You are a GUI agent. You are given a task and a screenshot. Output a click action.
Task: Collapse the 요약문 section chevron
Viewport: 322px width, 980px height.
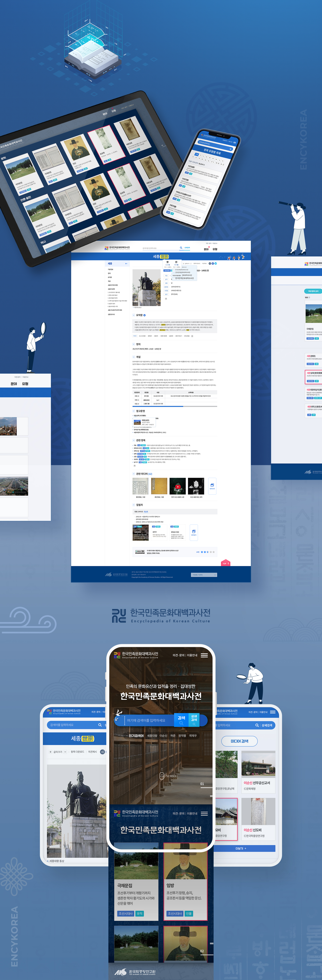[134, 315]
